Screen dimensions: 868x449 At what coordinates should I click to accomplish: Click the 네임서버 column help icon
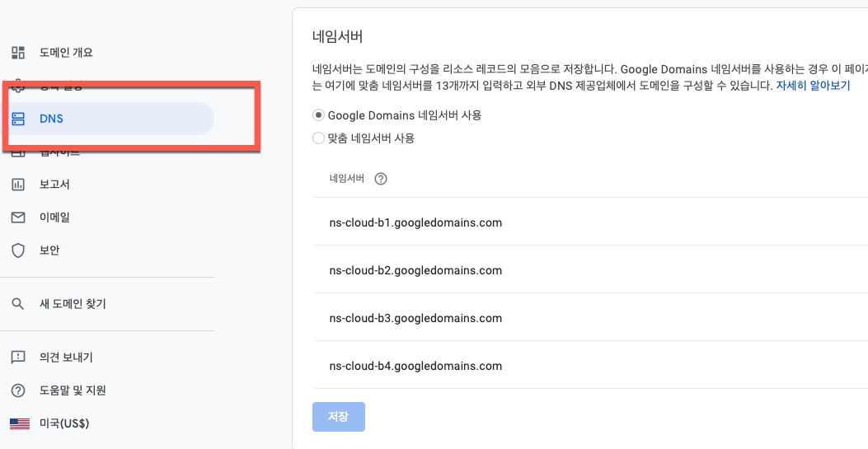[x=380, y=179]
